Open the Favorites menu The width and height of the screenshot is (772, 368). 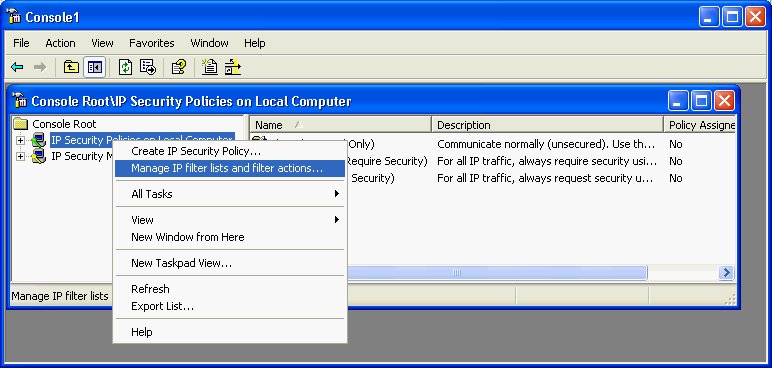(x=152, y=43)
